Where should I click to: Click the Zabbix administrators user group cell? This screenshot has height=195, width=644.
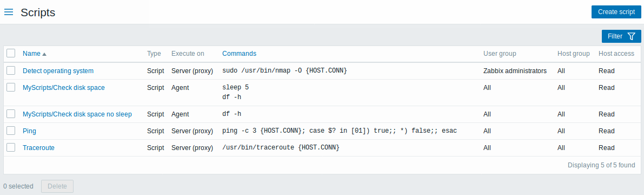coord(515,71)
